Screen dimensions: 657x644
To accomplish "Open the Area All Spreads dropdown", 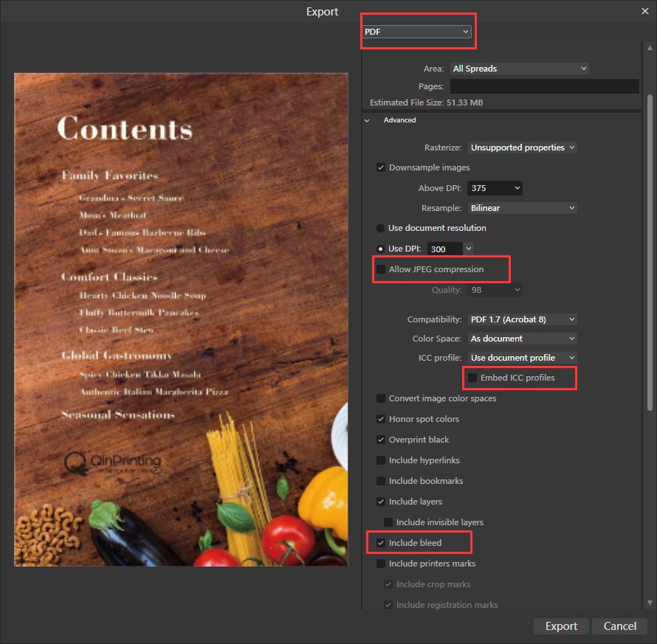I will [x=520, y=69].
